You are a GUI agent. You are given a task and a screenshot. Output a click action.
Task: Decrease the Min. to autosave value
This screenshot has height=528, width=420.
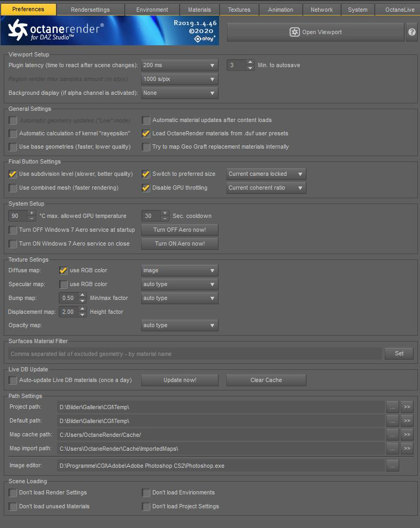[x=250, y=68]
